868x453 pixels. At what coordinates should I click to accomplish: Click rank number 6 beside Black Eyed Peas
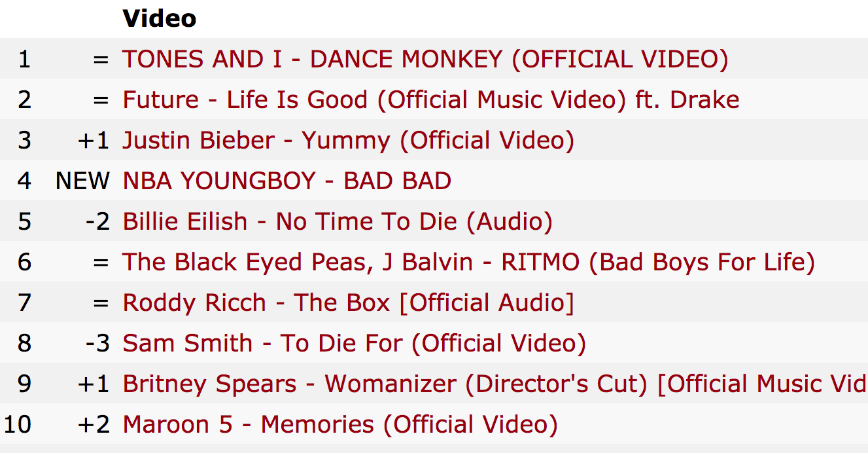pos(25,263)
